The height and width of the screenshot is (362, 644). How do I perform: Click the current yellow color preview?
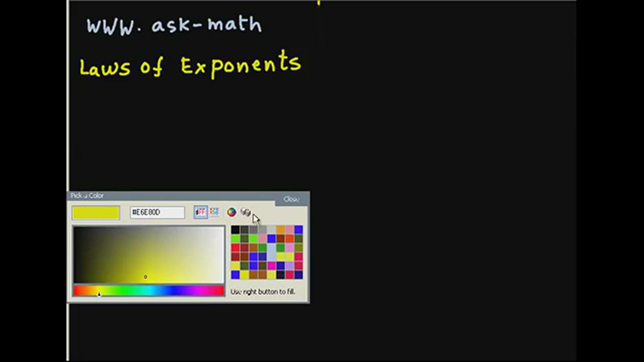point(96,213)
